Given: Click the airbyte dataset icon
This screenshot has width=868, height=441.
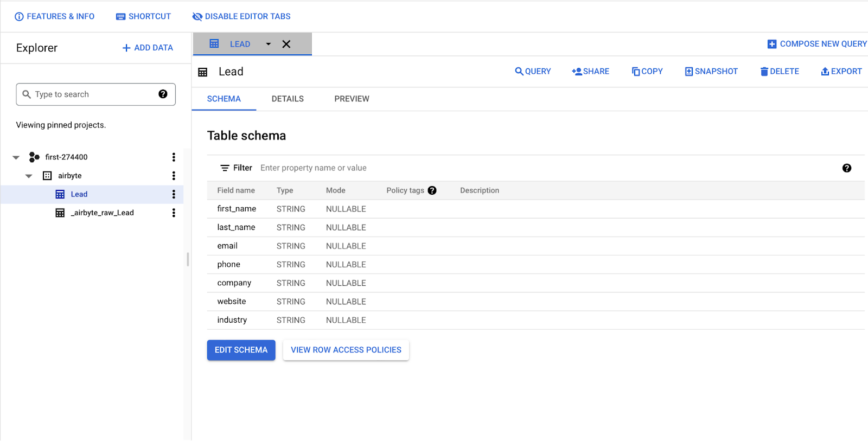Looking at the screenshot, I should [x=47, y=176].
